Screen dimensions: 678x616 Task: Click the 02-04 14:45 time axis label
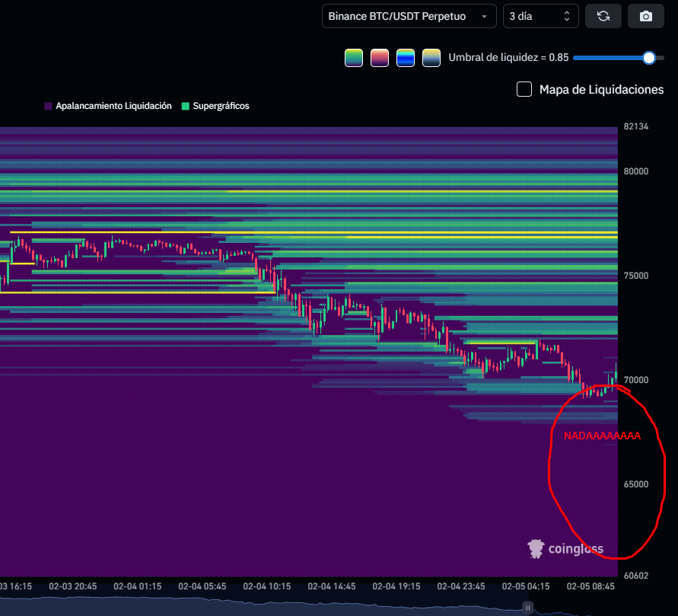click(332, 586)
